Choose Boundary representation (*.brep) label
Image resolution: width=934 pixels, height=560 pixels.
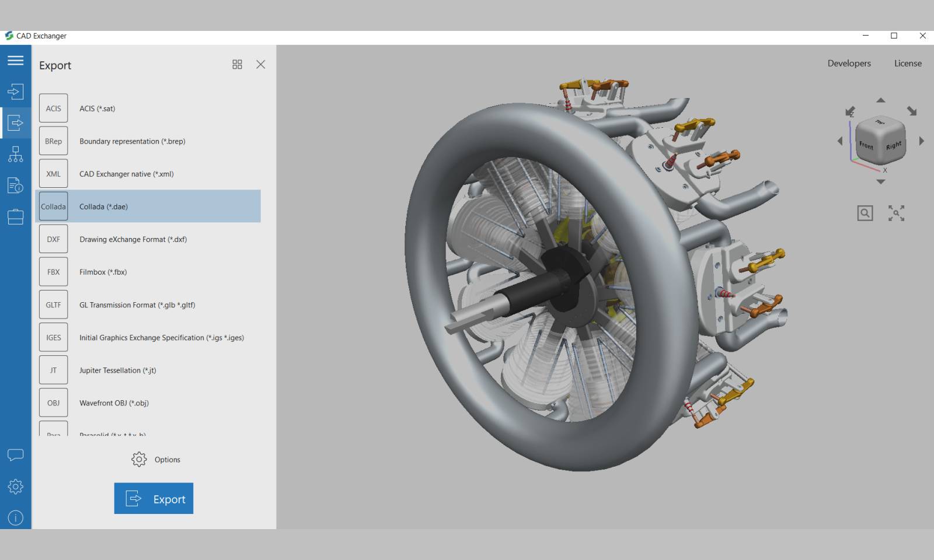(133, 141)
